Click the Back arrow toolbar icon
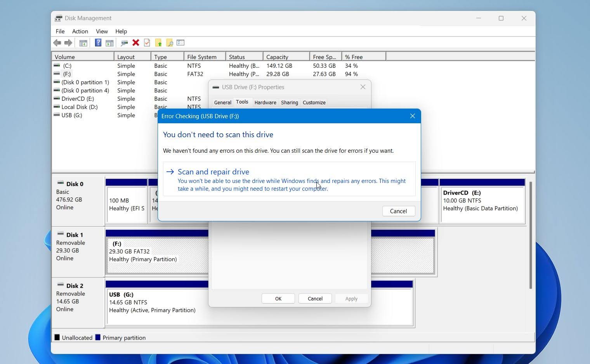Viewport: 590px width, 364px height. pyautogui.click(x=57, y=43)
